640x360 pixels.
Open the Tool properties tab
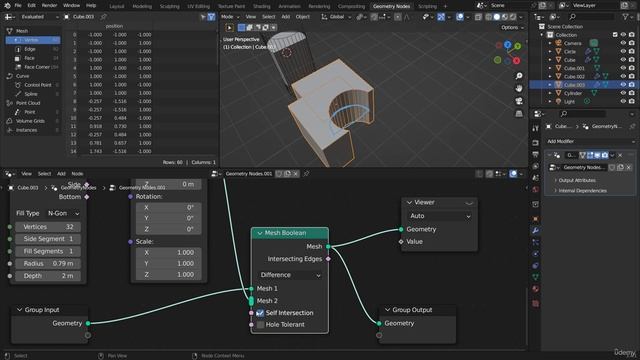click(x=535, y=129)
